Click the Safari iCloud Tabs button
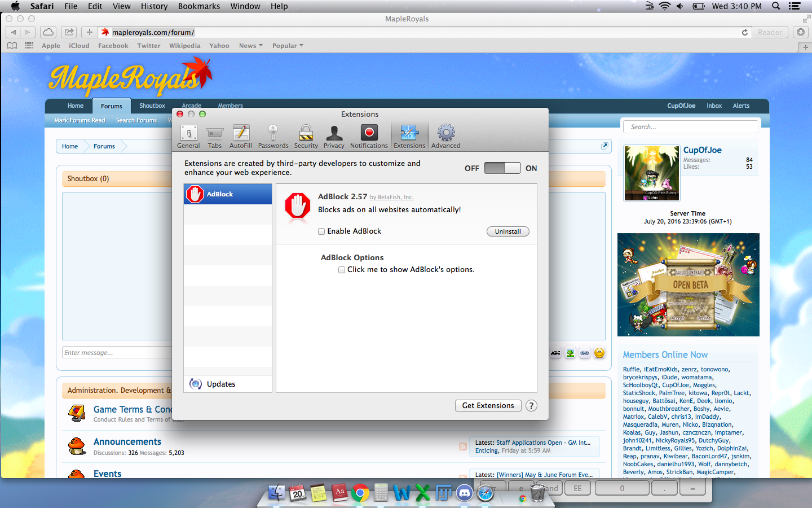Image resolution: width=812 pixels, height=508 pixels. (48, 32)
